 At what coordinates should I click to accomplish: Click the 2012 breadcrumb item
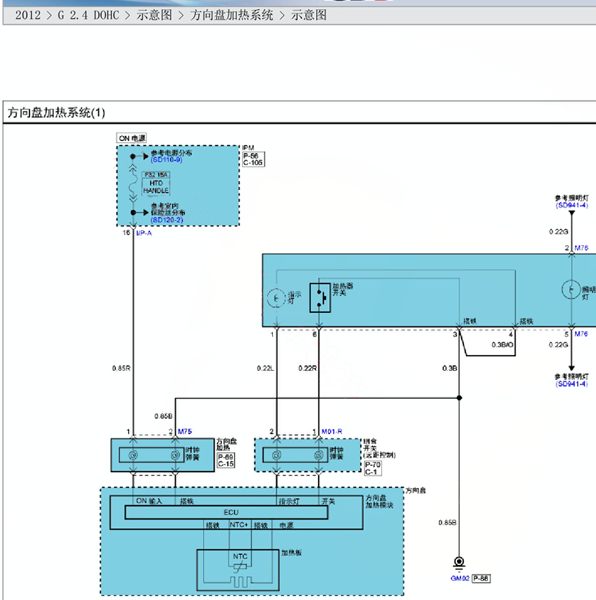pyautogui.click(x=28, y=15)
